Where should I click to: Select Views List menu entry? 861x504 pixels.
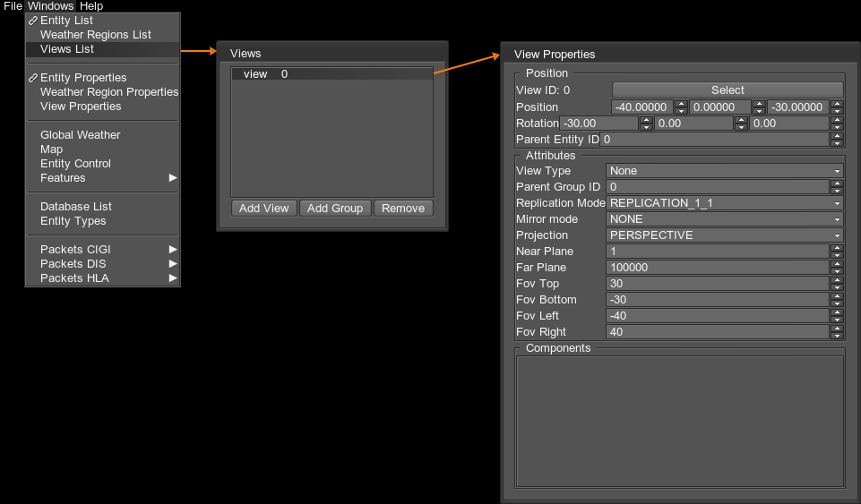(67, 49)
